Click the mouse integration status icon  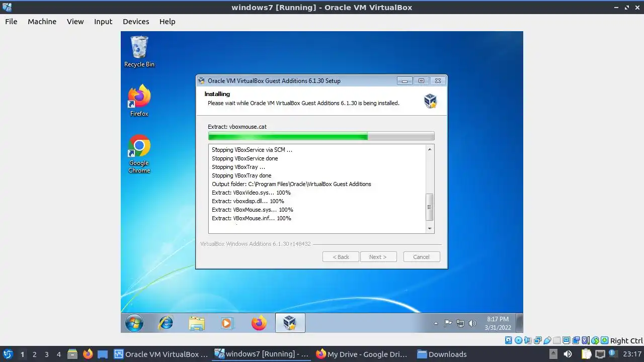pos(595,340)
